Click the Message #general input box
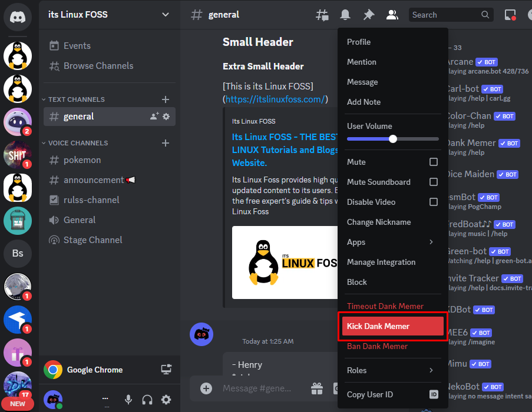The image size is (532, 412). pyautogui.click(x=257, y=388)
